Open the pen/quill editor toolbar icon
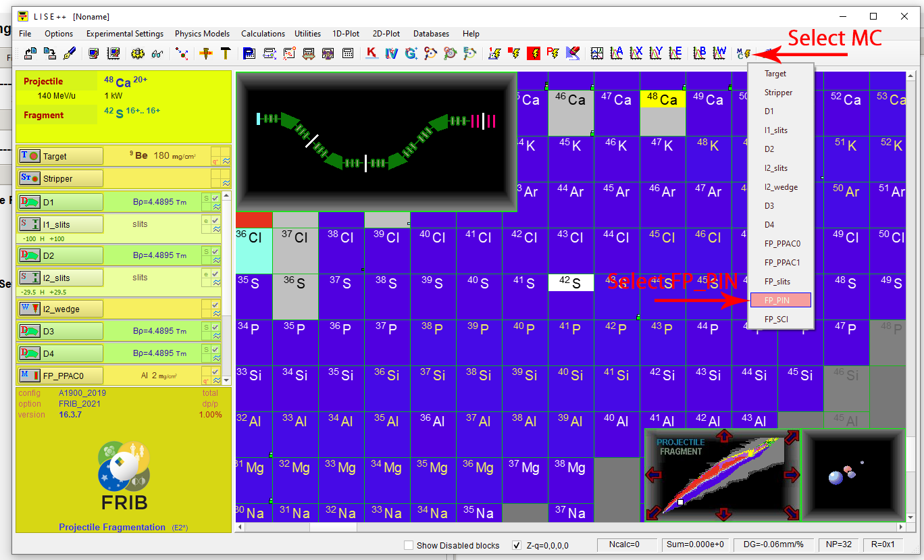 point(70,53)
